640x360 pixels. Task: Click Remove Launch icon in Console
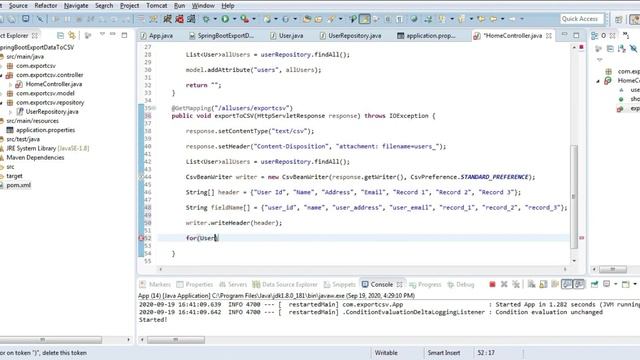pyautogui.click(x=504, y=284)
